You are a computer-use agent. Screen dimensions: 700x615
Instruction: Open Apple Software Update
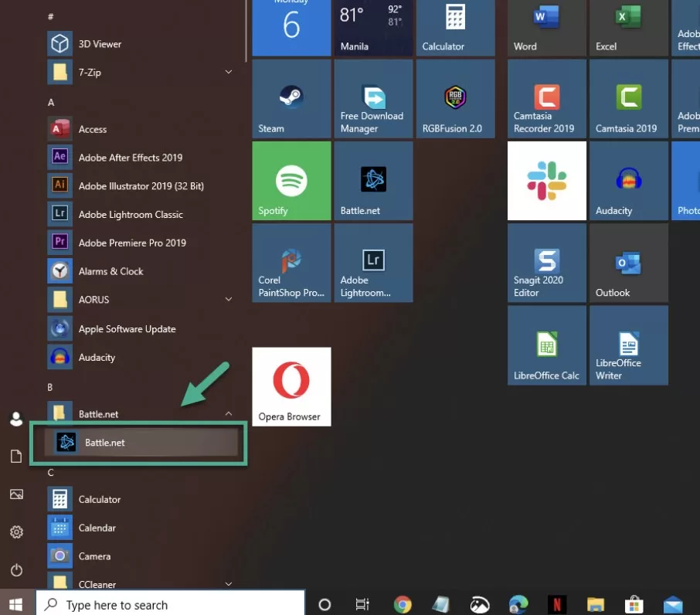(141, 329)
